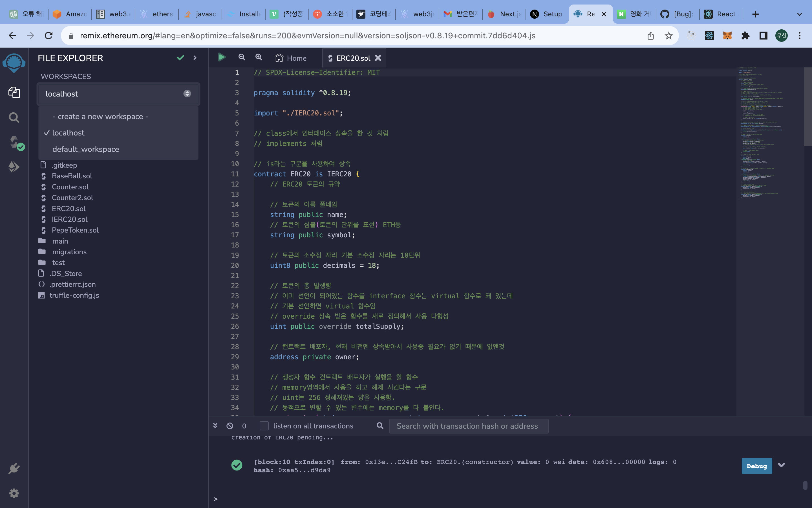Image resolution: width=812 pixels, height=508 pixels.
Task: Toggle listen on all transactions checkbox
Action: (264, 426)
